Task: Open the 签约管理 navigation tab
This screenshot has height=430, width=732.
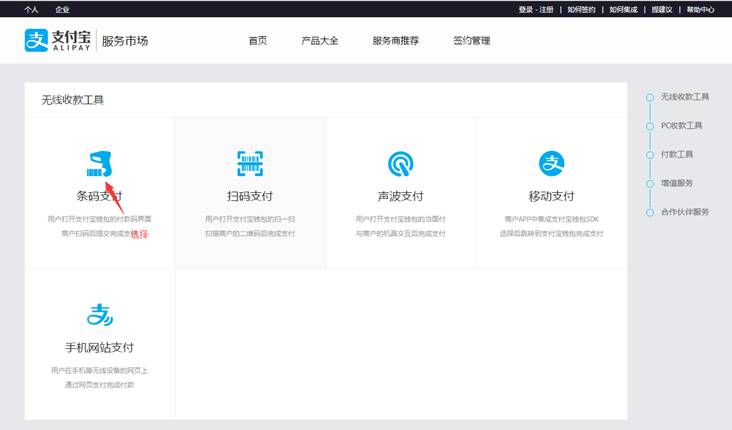Action: [472, 41]
